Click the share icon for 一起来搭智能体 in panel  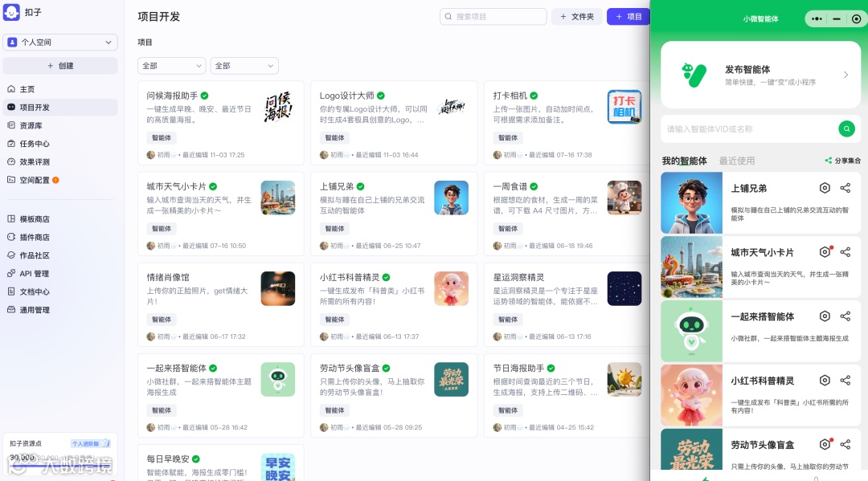click(x=845, y=316)
